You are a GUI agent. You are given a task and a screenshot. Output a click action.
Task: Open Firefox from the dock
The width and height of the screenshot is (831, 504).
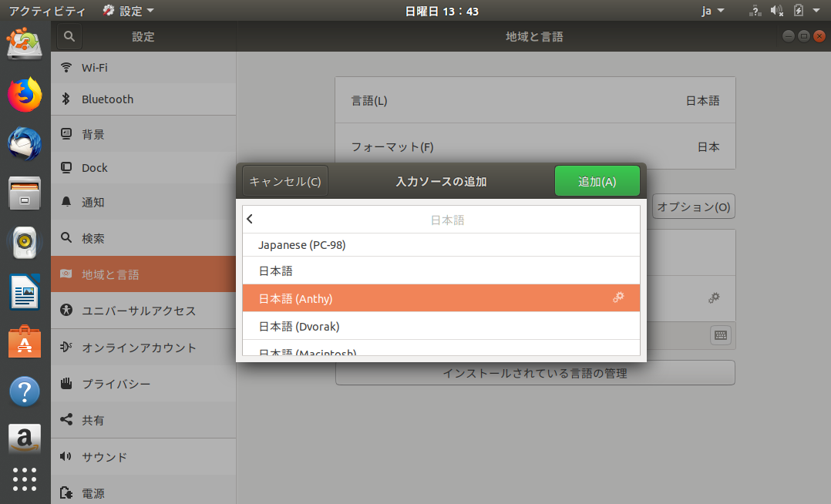(25, 95)
